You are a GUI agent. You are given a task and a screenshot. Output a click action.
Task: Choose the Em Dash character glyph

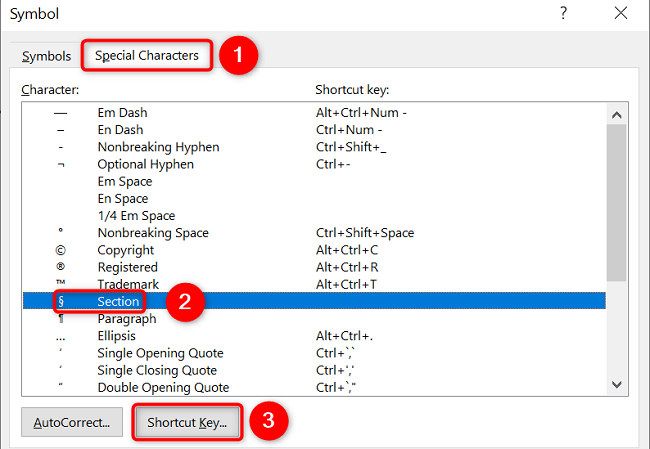click(x=61, y=113)
